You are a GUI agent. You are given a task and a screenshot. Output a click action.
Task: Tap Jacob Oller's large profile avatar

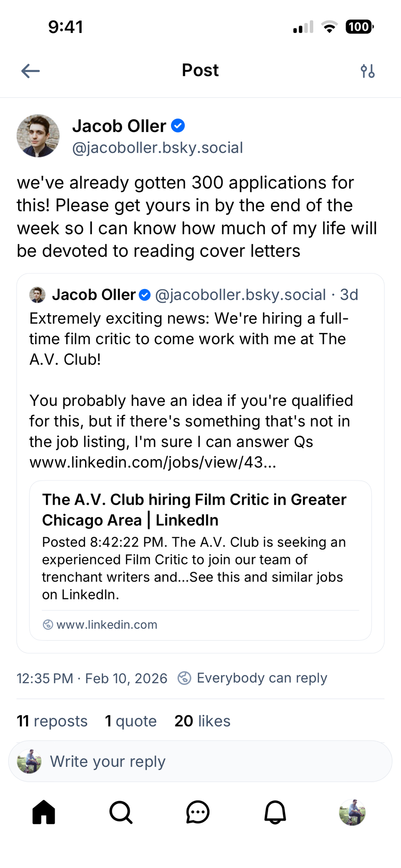38,136
